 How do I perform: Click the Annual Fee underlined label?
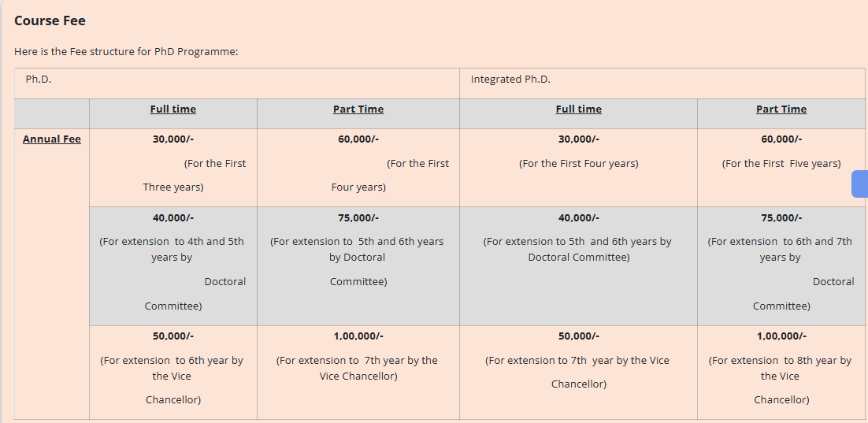tap(51, 139)
